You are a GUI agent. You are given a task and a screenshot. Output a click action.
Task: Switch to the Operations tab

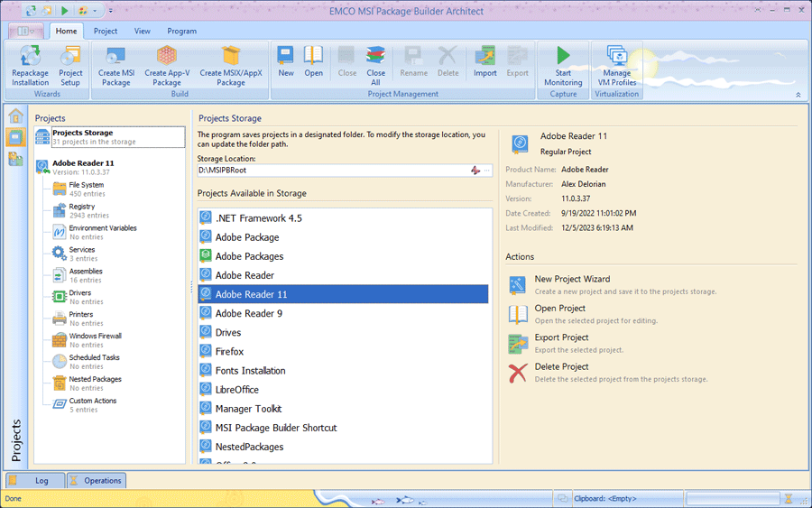97,481
